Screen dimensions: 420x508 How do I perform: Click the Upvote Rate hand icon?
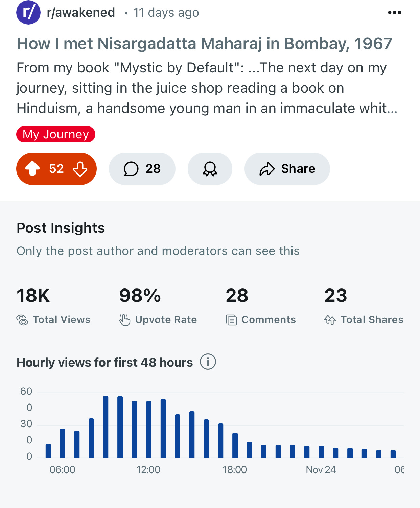[x=124, y=320]
